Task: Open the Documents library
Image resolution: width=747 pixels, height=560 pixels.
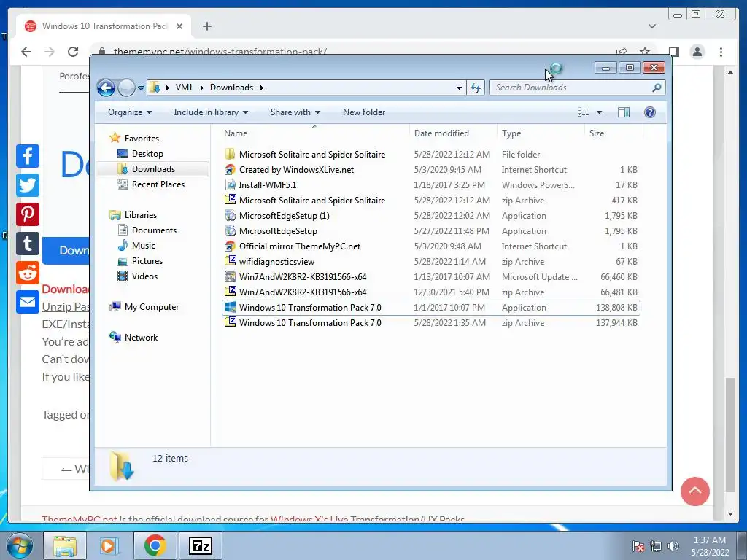Action: click(154, 230)
